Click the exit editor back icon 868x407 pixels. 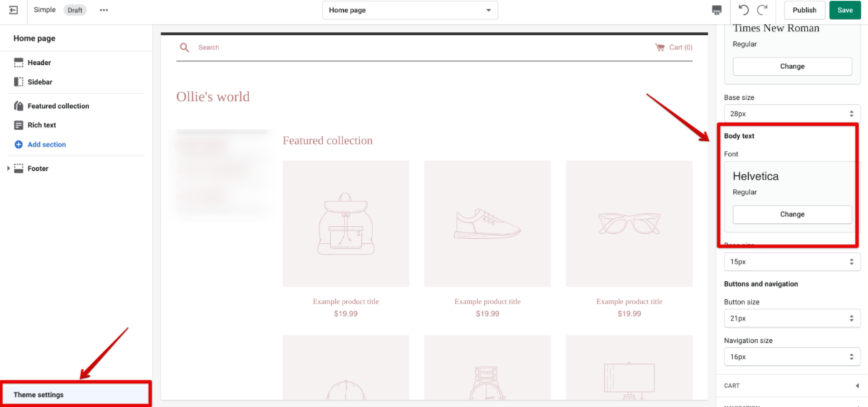pos(14,10)
